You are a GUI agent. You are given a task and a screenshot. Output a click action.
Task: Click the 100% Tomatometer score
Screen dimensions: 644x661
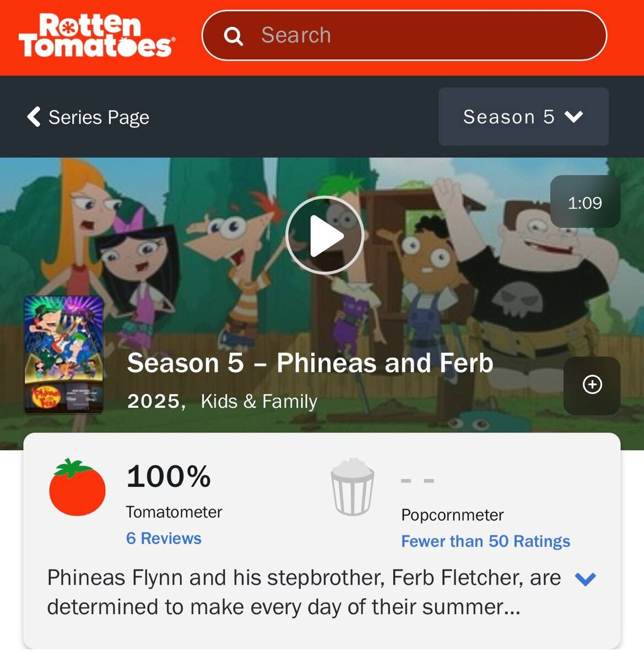[x=169, y=476]
